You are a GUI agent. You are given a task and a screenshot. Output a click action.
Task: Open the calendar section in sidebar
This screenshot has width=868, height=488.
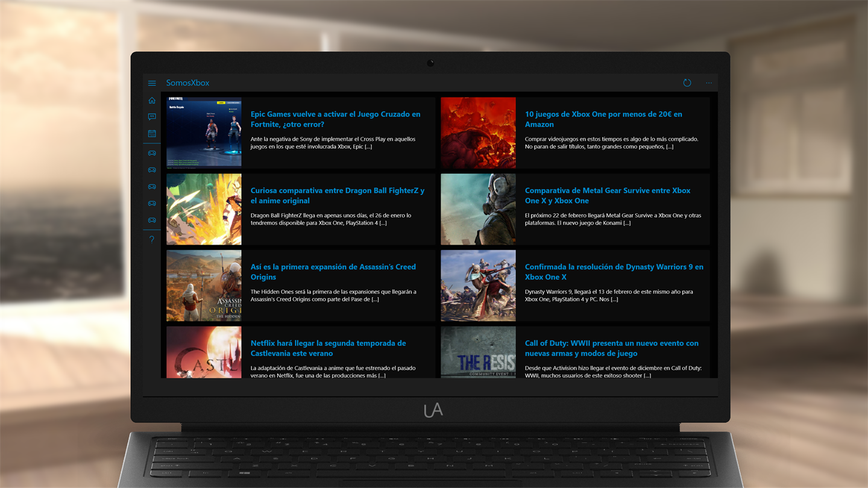click(x=152, y=134)
